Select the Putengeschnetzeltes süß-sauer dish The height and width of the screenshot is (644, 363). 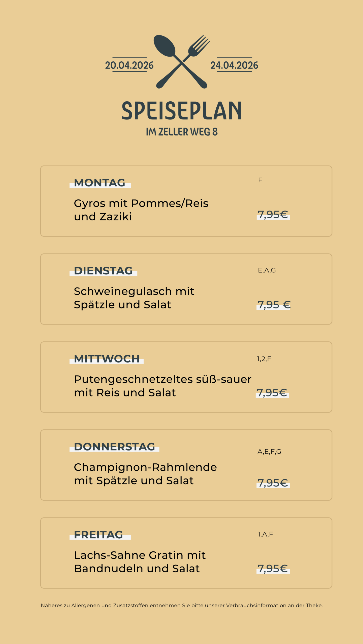[x=162, y=386]
